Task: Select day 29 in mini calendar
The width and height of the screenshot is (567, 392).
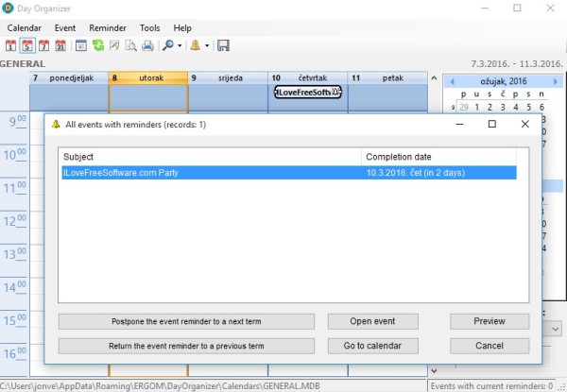Action: click(x=464, y=107)
